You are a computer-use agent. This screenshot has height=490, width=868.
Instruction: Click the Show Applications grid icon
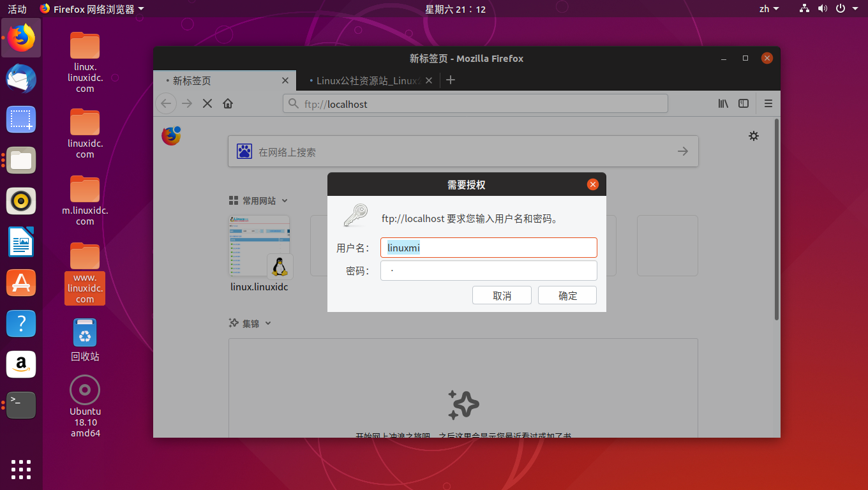tap(21, 470)
